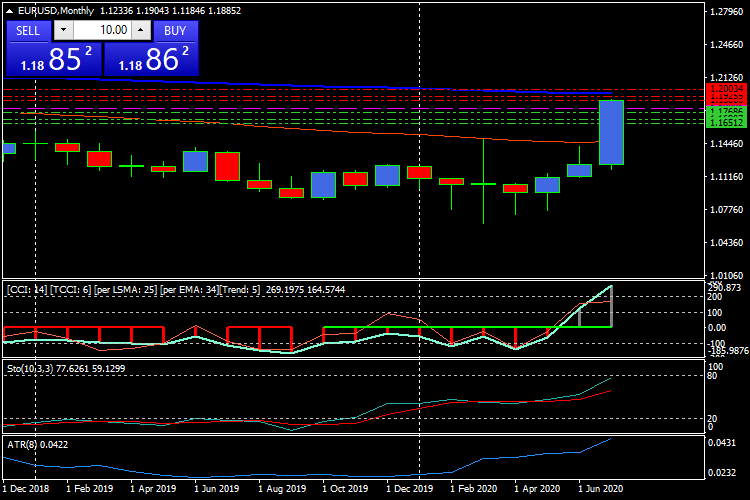Click the 1 Oct 2019 date label
The width and height of the screenshot is (750, 500).
click(x=345, y=489)
